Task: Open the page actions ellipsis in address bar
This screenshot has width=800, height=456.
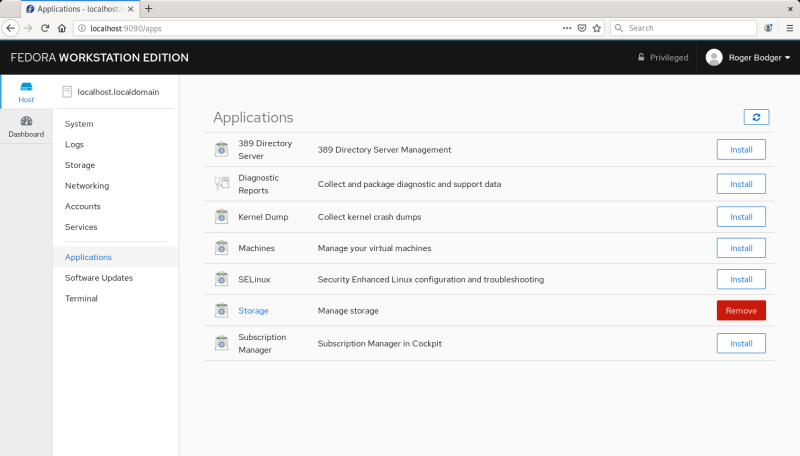Action: point(565,28)
